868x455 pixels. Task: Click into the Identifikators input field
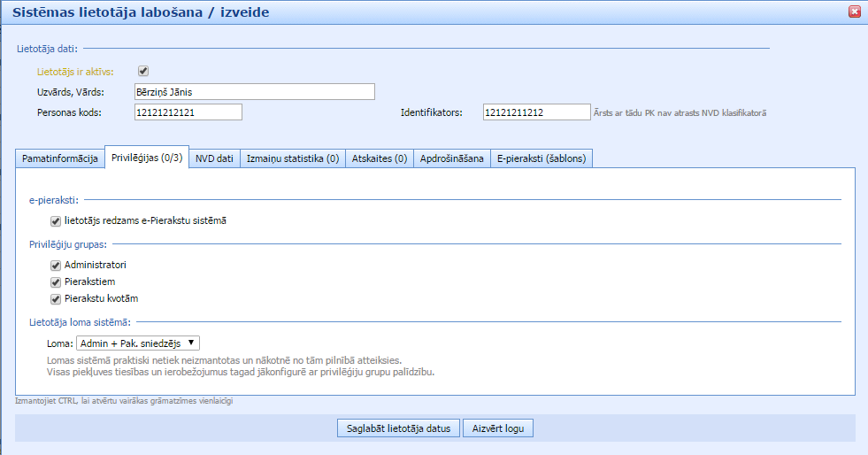tap(536, 112)
